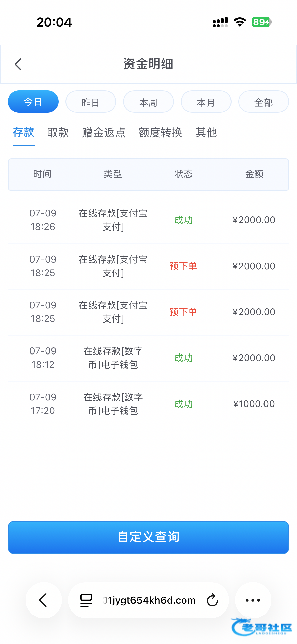Tap the Wi-Fi icon in status bar
The width and height of the screenshot is (297, 644).
coord(240,22)
